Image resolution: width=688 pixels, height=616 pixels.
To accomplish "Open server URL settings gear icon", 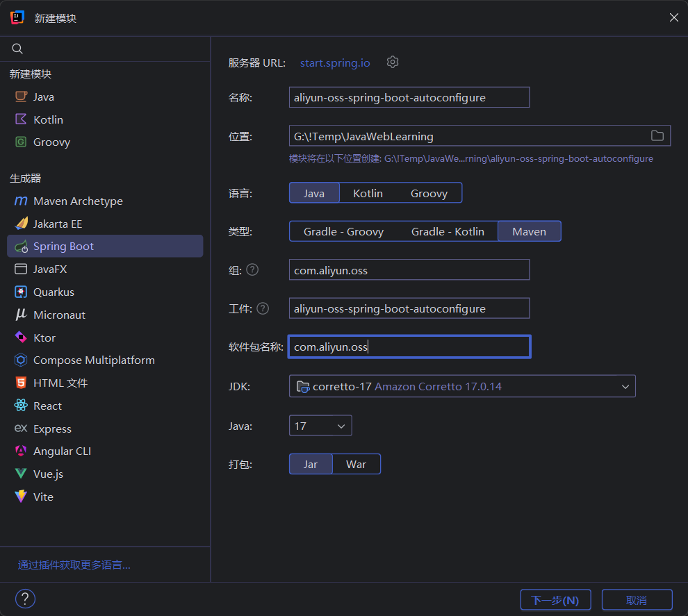I will [393, 63].
